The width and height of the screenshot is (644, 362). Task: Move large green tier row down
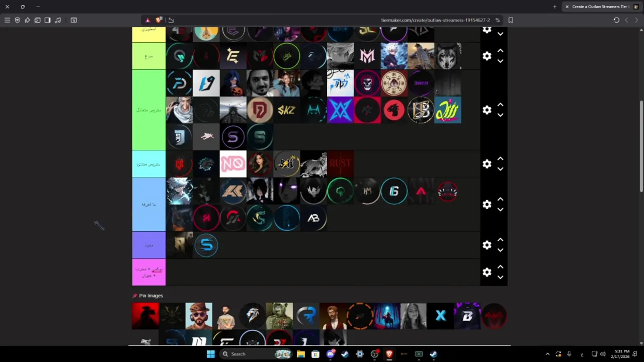pos(500,115)
